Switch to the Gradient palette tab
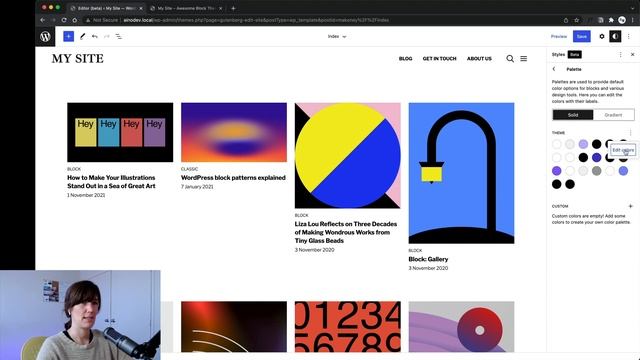 click(613, 115)
